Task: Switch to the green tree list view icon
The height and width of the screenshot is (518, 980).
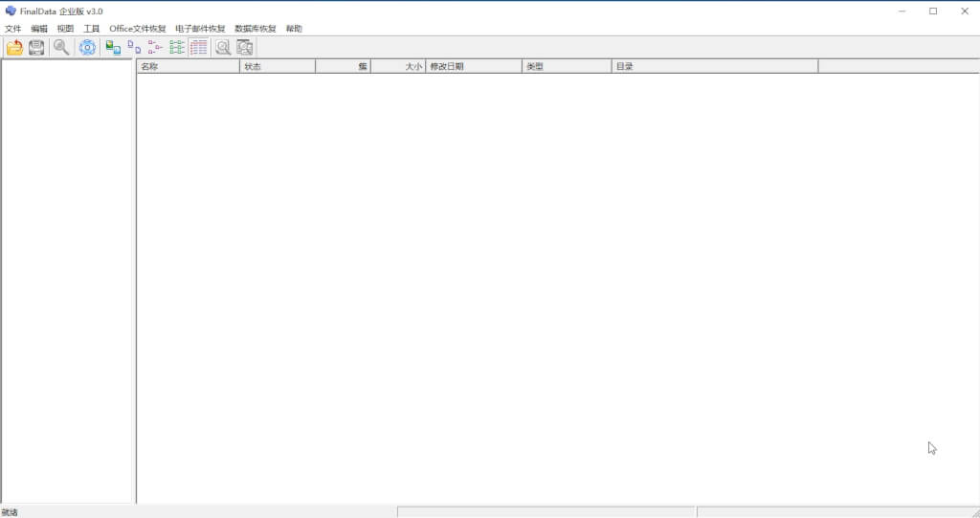Action: 177,48
